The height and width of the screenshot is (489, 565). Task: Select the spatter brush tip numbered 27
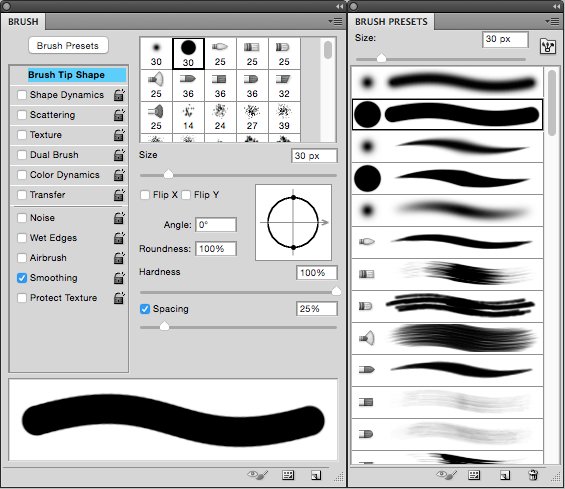(252, 117)
